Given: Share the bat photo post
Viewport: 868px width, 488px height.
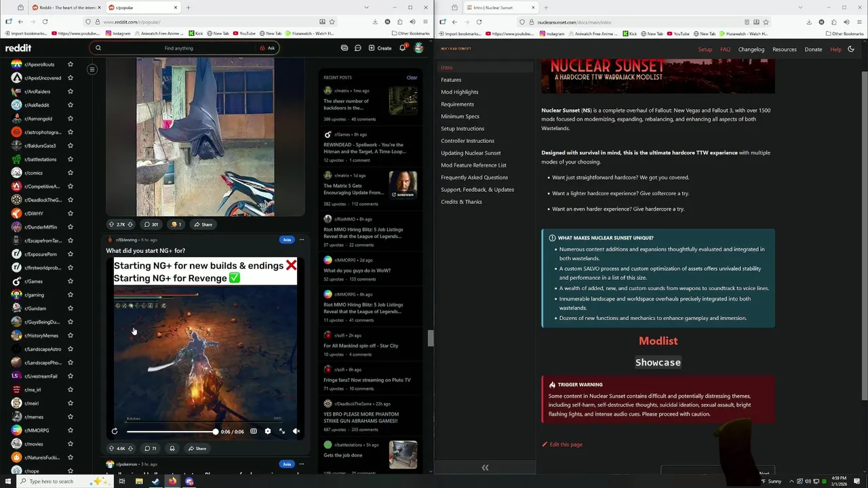Looking at the screenshot, I should point(203,224).
